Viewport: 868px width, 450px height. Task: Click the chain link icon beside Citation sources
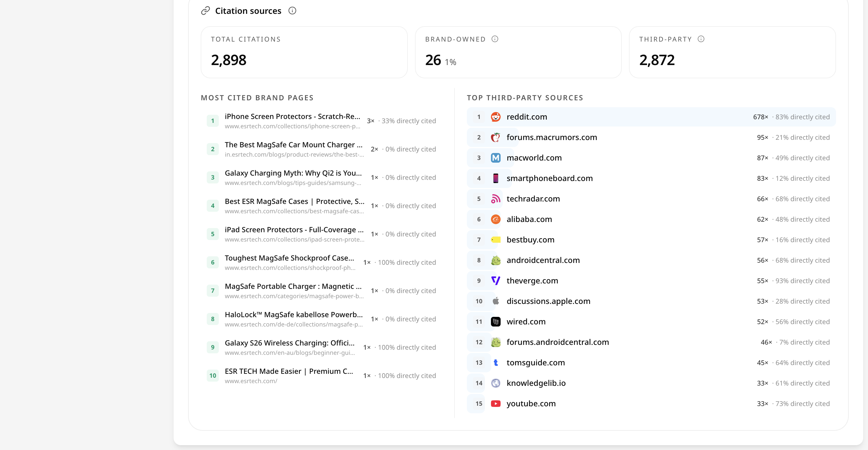coord(206,11)
